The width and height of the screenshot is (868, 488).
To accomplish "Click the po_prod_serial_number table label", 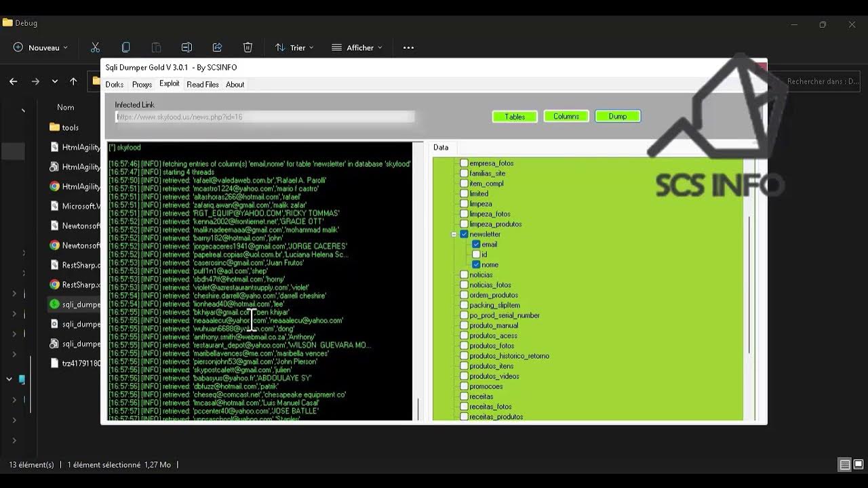I will coord(505,316).
